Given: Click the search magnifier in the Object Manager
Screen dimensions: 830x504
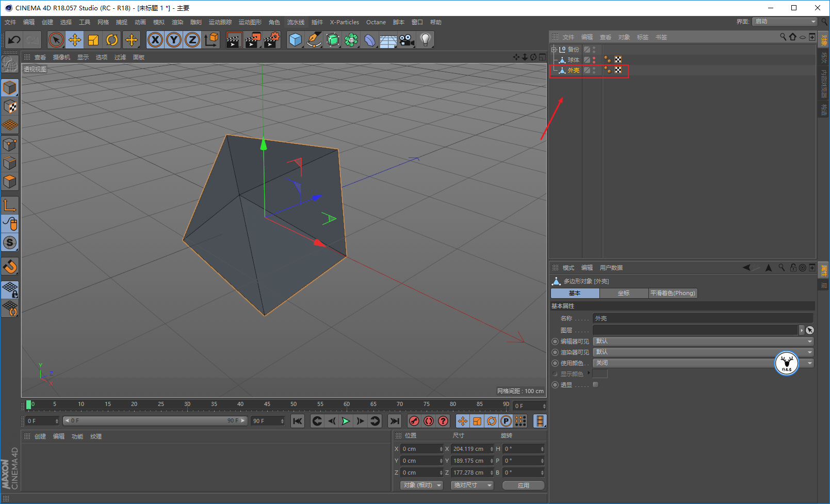Looking at the screenshot, I should (x=783, y=37).
